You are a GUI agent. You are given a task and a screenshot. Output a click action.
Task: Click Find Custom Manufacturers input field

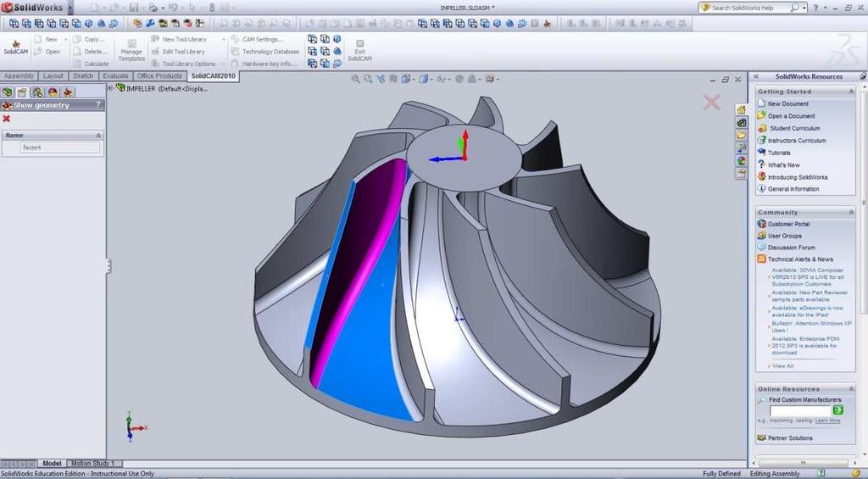click(x=800, y=410)
